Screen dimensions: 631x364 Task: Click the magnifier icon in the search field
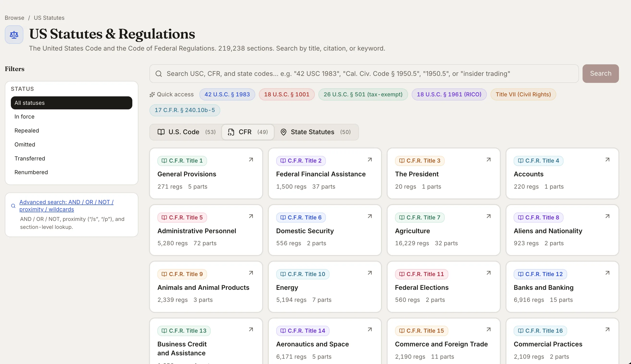[159, 73]
